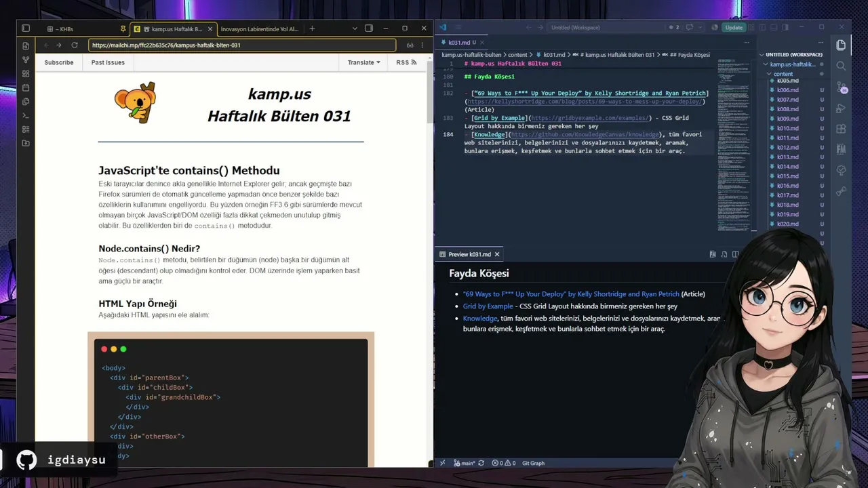
Task: Open the Translate dropdown
Action: 363,62
